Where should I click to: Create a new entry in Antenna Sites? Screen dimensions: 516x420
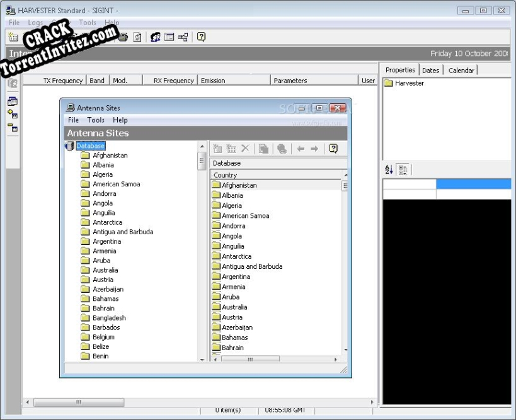pyautogui.click(x=216, y=149)
